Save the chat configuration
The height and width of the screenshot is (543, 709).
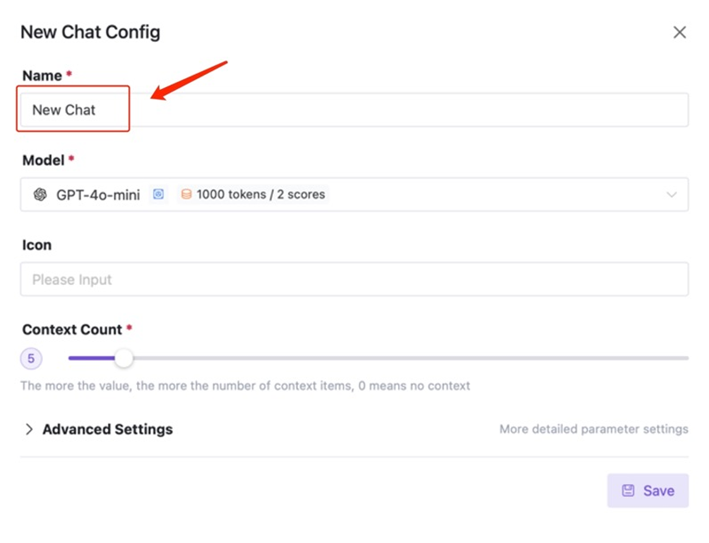[x=648, y=491]
